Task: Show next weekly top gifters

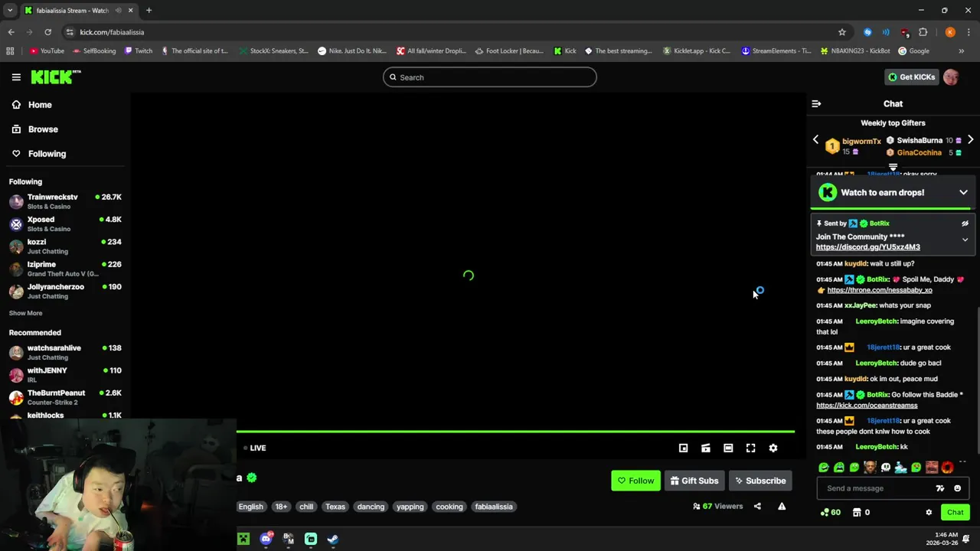Action: click(970, 140)
